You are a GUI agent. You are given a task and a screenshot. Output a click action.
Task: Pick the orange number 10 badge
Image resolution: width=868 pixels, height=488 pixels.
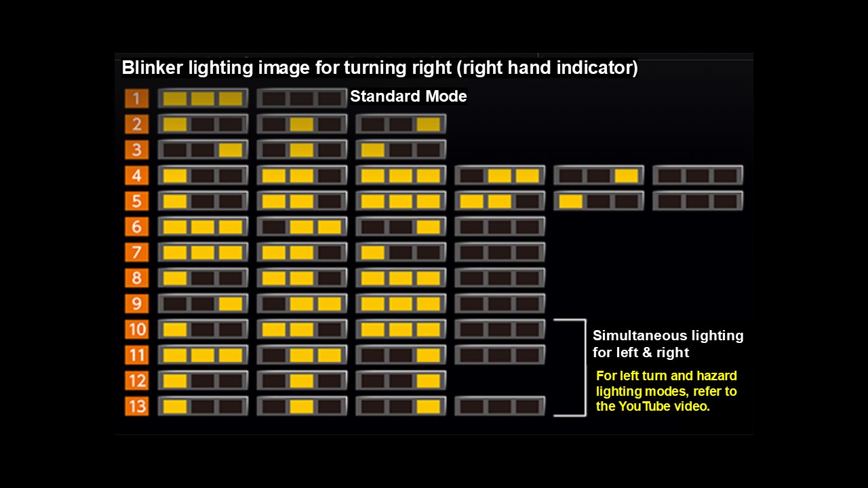pos(136,329)
